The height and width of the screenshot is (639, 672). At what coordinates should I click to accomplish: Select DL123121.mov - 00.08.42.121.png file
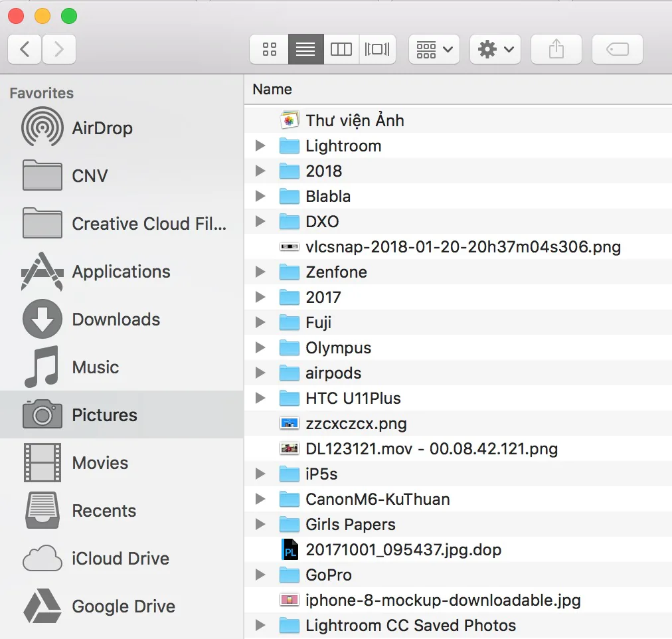(x=458, y=449)
